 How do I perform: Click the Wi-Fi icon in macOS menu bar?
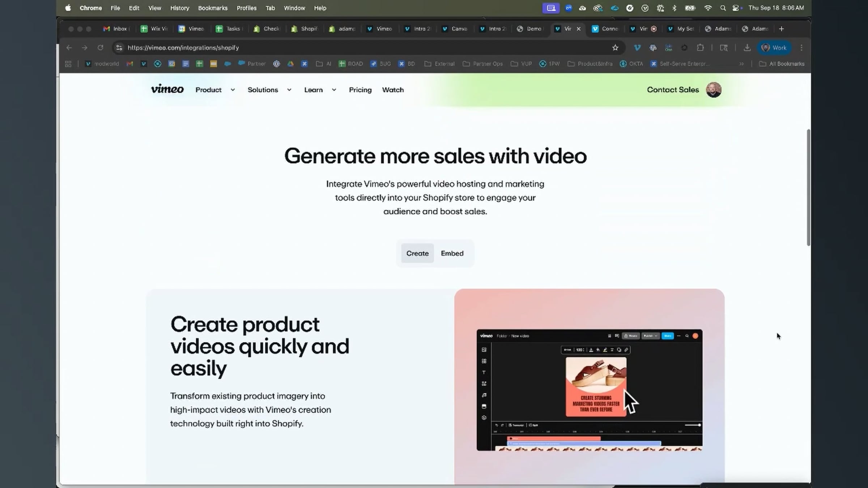click(708, 8)
